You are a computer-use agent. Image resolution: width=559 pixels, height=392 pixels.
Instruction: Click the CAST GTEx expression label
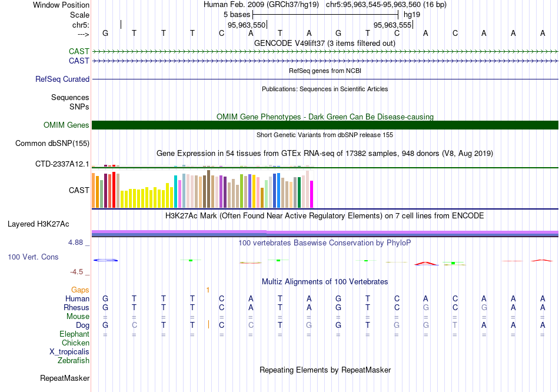click(x=79, y=190)
